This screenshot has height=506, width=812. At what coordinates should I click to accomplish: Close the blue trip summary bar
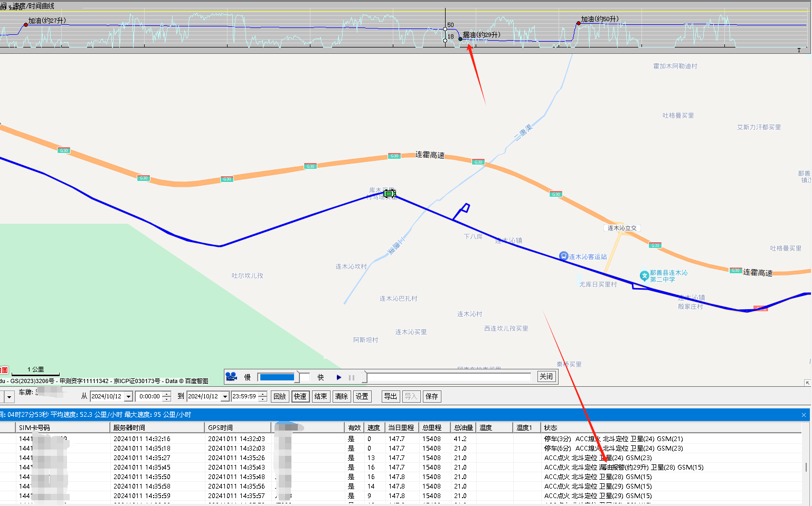point(804,415)
